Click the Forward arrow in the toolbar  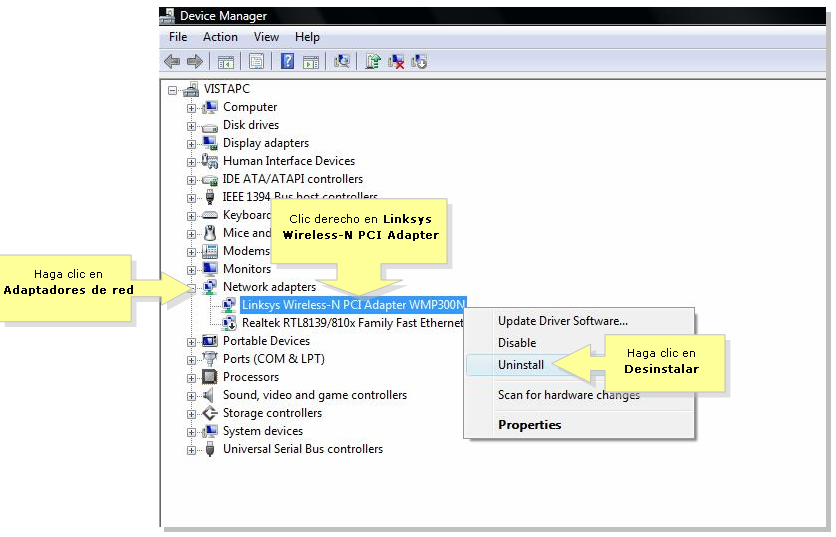point(195,62)
